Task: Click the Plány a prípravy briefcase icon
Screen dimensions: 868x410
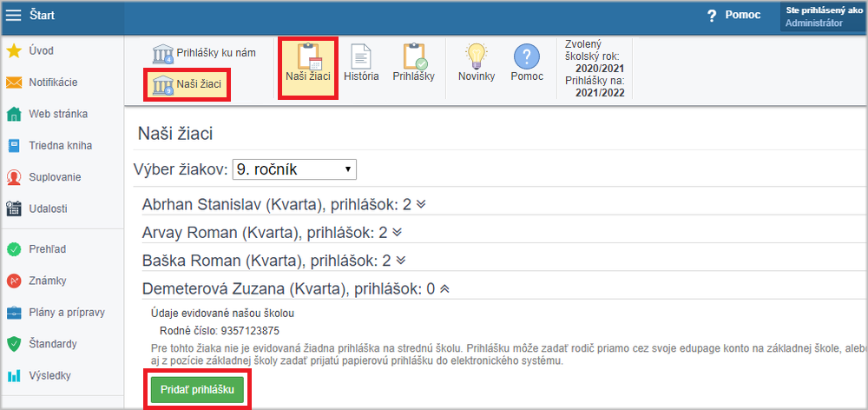Action: [x=13, y=313]
